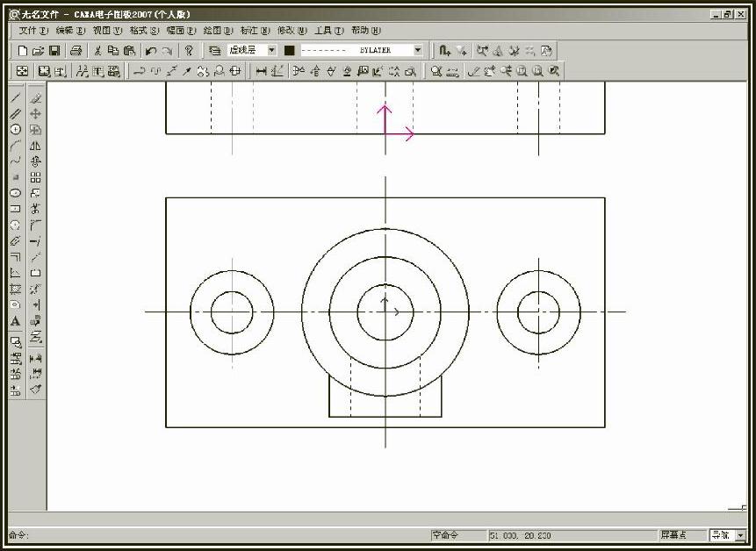This screenshot has height=551, width=756.
Task: Open the layer dropdown showing 虚线层
Action: pyautogui.click(x=271, y=51)
